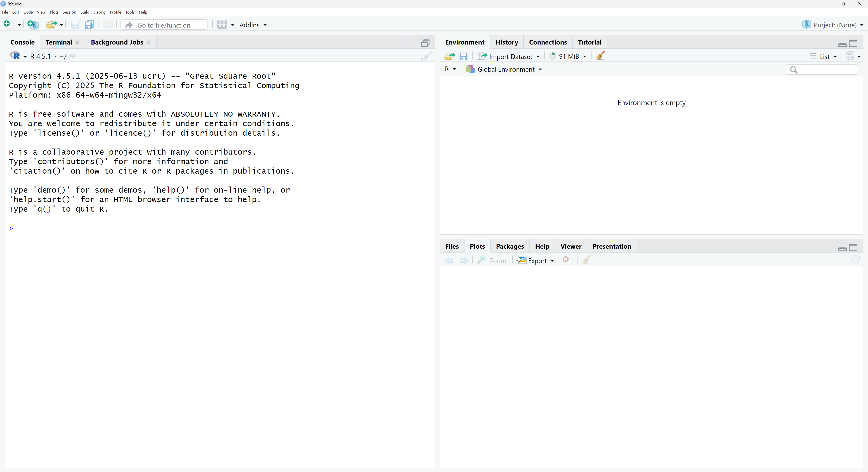Click workspace panes layout icon
The width and height of the screenshot is (868, 472).
(x=222, y=25)
